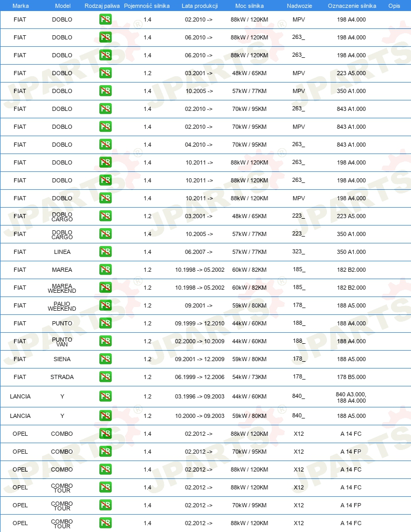This screenshot has width=411, height=532.
Task: Click engine code 178 B5.000
Action: point(351,377)
